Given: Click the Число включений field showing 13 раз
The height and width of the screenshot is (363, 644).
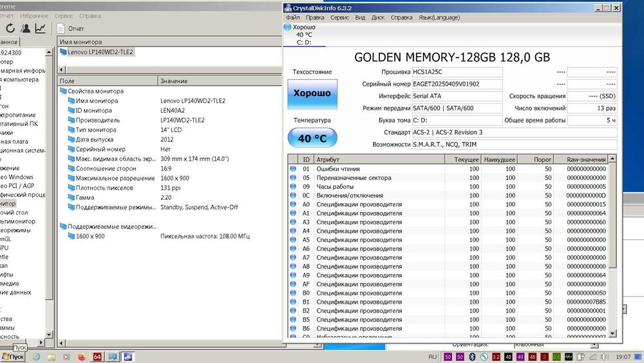Looking at the screenshot, I should click(592, 108).
